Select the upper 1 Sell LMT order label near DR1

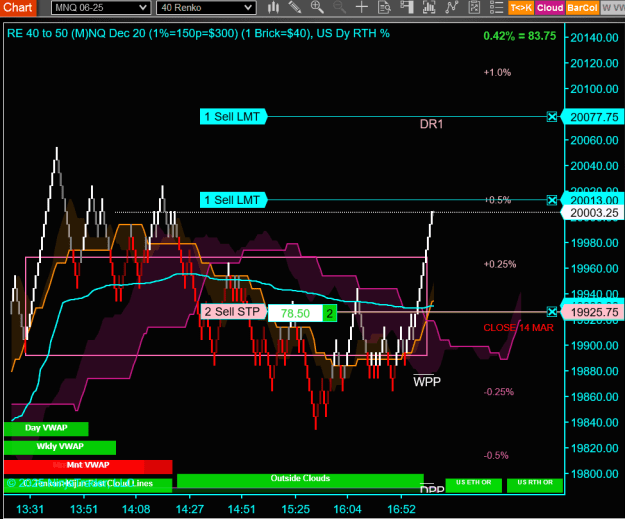(233, 117)
